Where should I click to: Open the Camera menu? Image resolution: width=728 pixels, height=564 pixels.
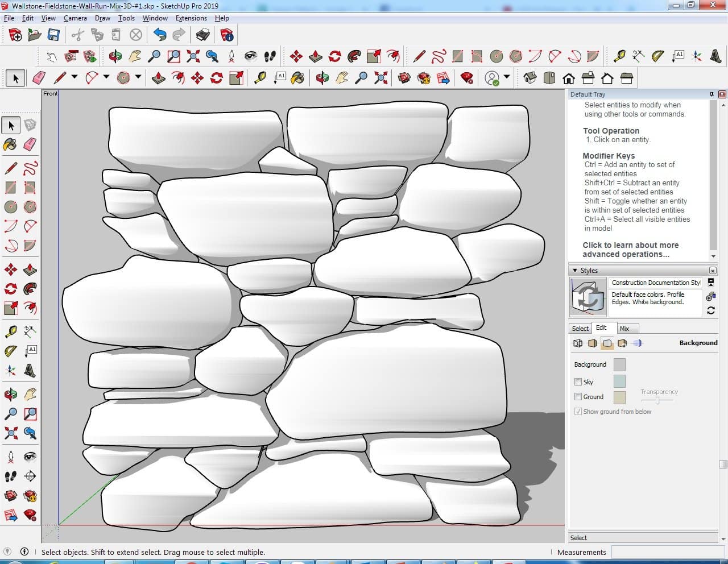[75, 18]
